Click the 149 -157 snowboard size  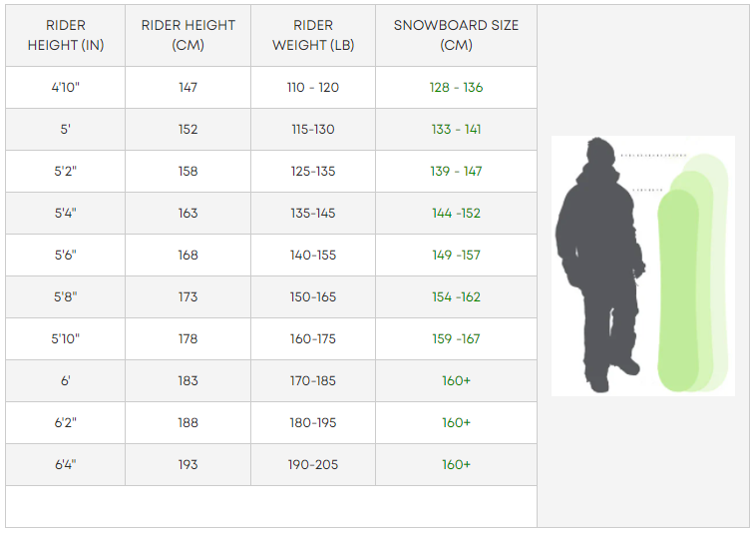[x=456, y=256]
